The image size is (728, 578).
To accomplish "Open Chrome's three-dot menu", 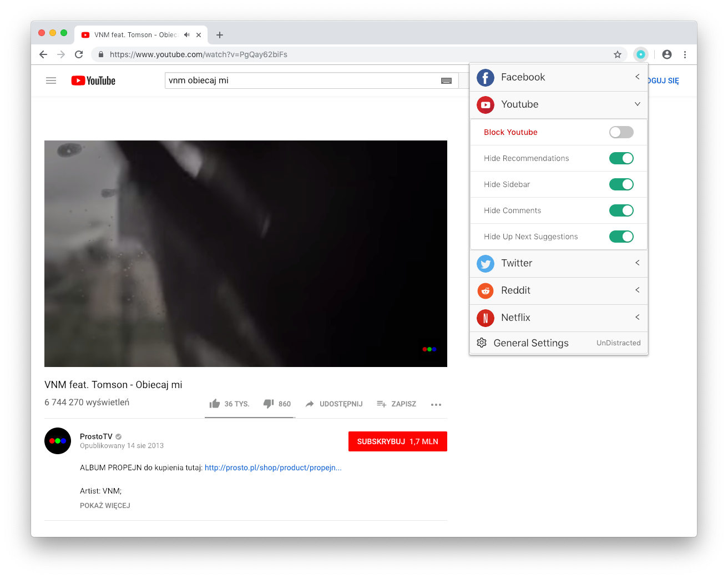I will coord(685,54).
